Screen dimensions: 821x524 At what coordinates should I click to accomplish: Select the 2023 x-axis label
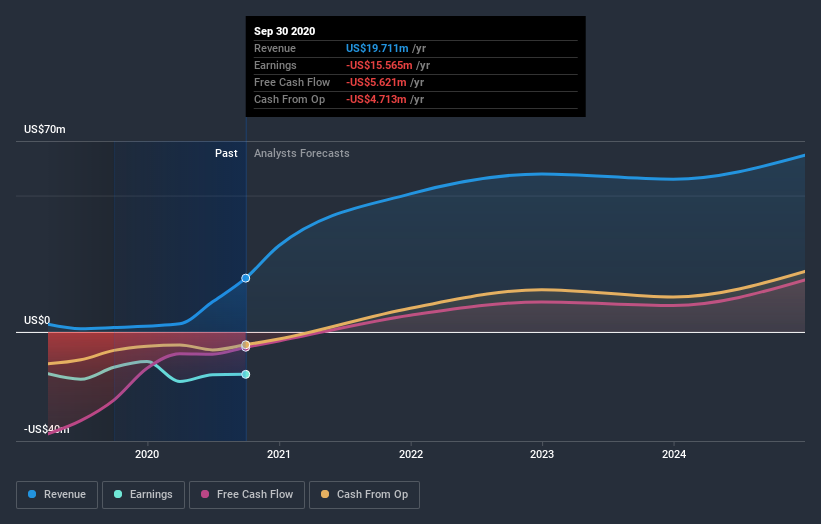coord(542,454)
